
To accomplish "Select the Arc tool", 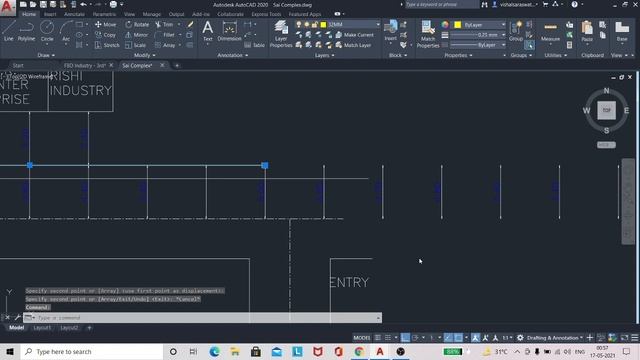I will point(66,31).
